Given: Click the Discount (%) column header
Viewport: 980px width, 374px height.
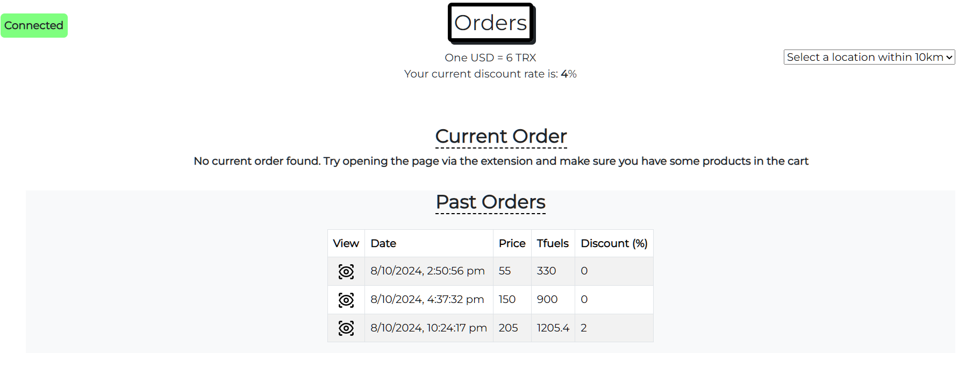Looking at the screenshot, I should pyautogui.click(x=614, y=243).
